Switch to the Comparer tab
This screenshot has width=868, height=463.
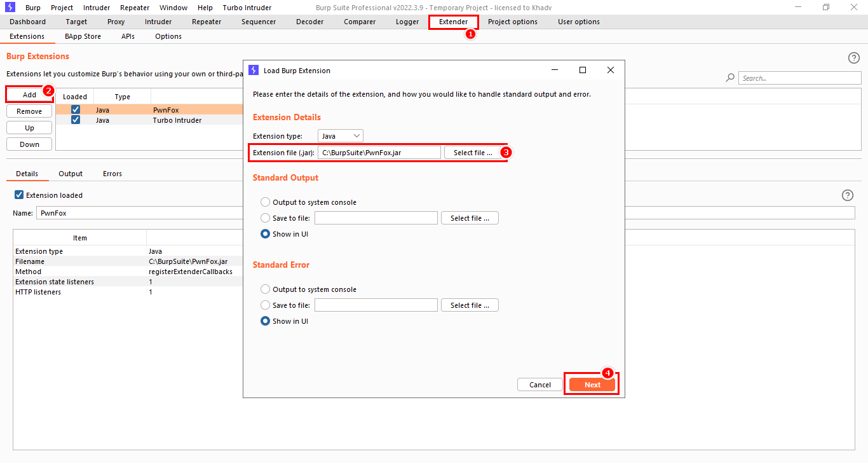coord(360,22)
